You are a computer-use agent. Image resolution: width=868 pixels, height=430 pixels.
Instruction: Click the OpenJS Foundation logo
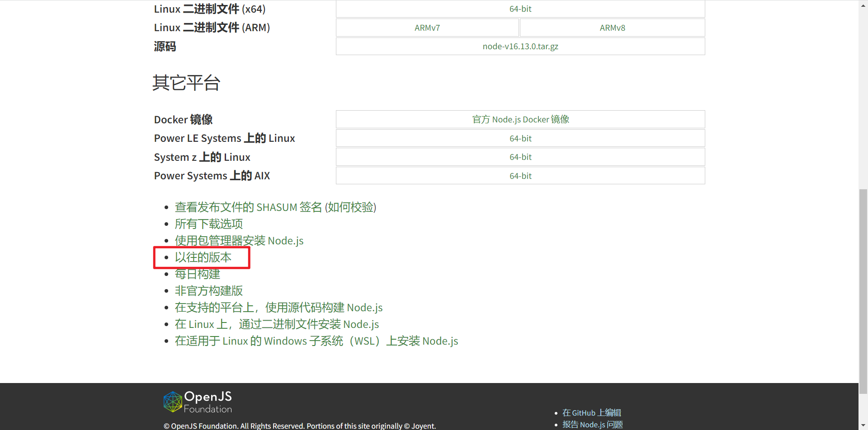198,402
